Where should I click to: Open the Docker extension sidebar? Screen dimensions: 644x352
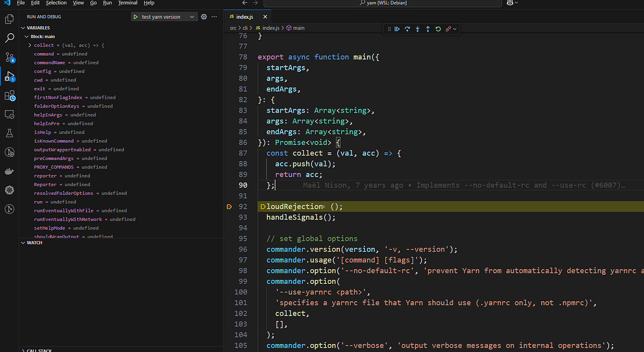point(9,171)
